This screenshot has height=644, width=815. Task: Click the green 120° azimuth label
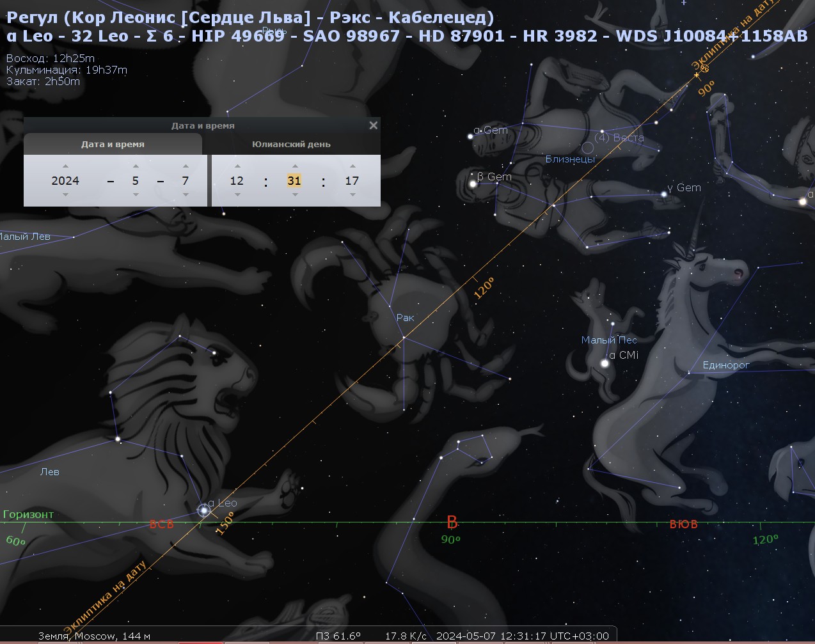765,540
